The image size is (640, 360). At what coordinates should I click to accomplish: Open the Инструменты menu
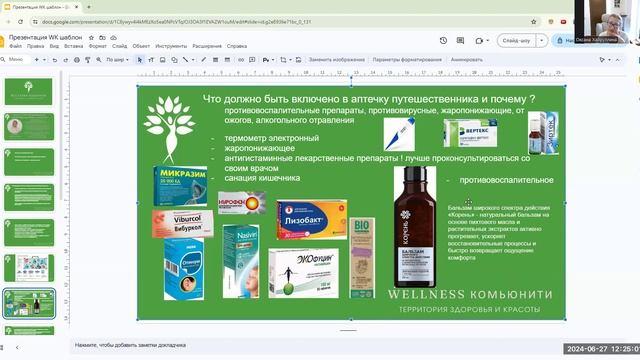tap(171, 46)
